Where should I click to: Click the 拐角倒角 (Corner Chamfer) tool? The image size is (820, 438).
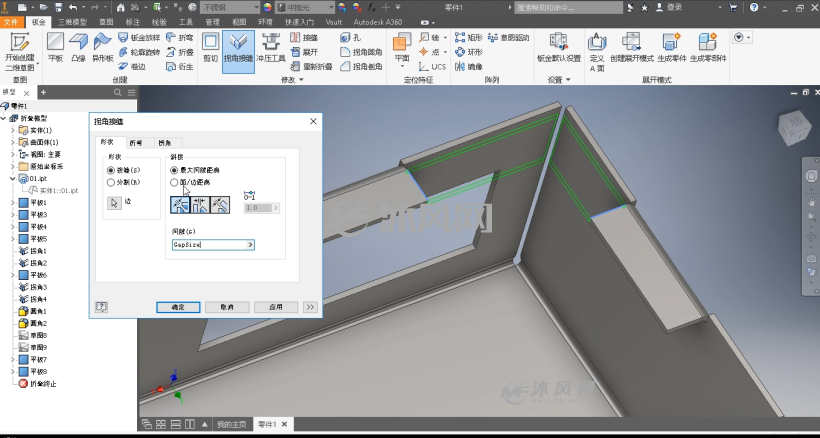coord(361,66)
